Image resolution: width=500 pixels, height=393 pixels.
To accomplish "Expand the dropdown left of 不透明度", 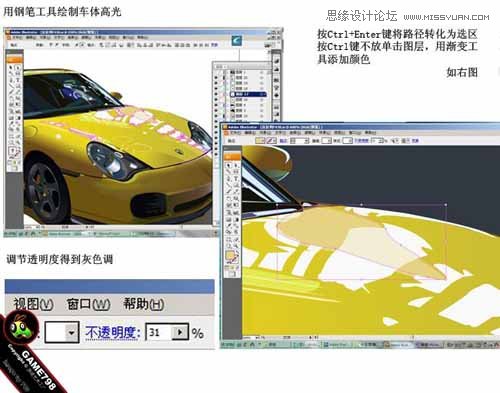I will point(71,332).
